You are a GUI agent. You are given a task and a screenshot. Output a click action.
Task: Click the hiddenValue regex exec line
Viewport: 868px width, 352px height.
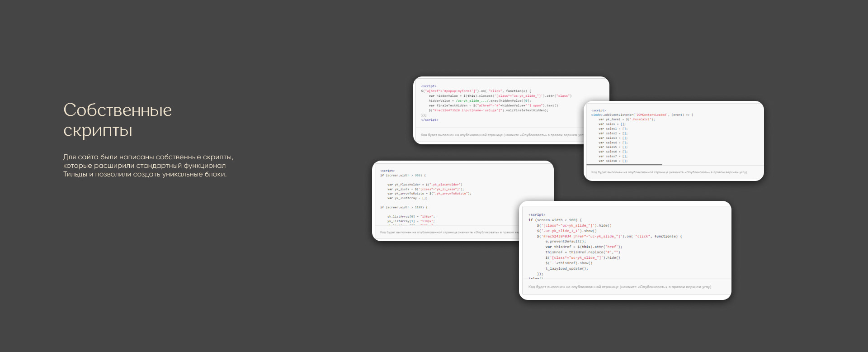480,100
